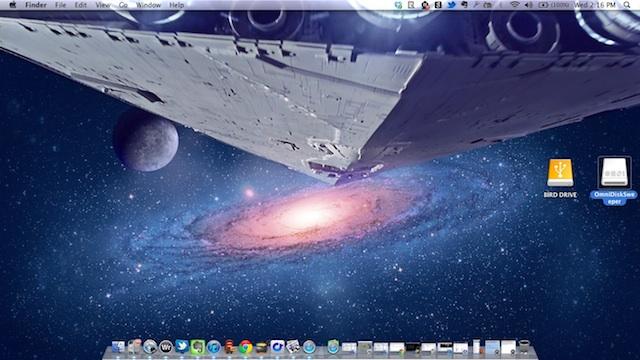The width and height of the screenshot is (640, 360).
Task: Select the OmniDiskSweeper disk image icon
Action: click(x=614, y=180)
